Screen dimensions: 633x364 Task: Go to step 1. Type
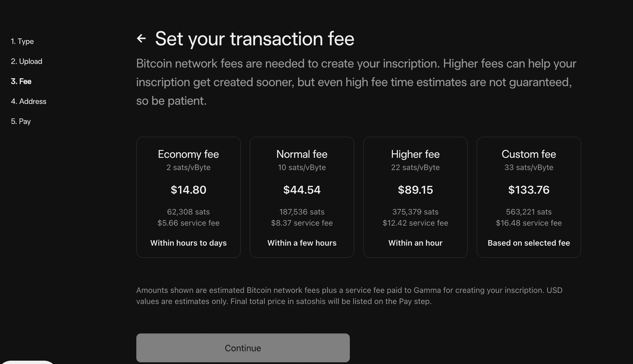point(22,41)
